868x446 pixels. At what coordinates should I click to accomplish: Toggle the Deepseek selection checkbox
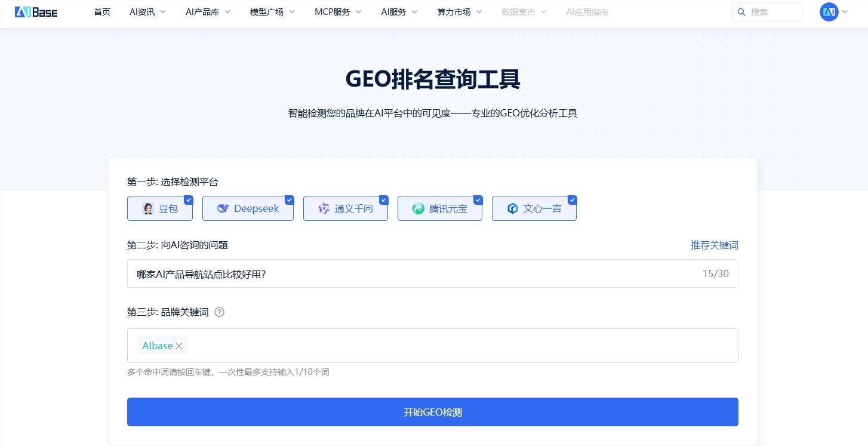289,200
